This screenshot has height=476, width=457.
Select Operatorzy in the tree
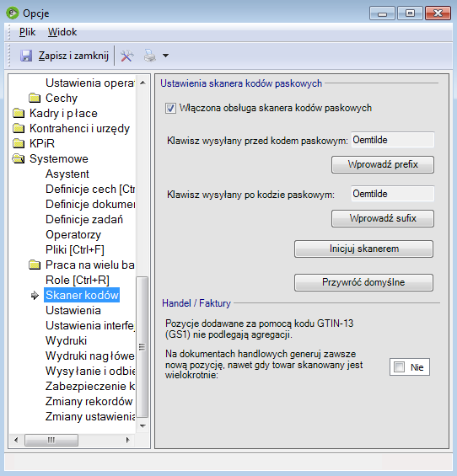tap(73, 234)
